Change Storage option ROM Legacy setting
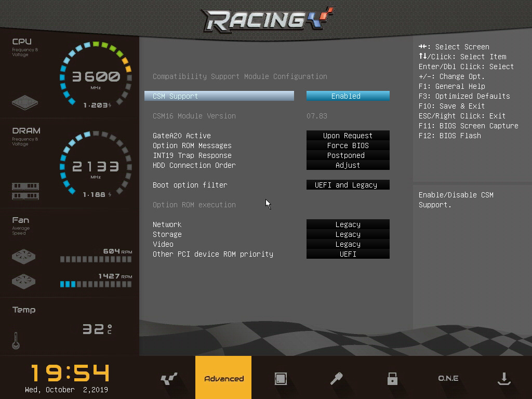This screenshot has height=399, width=532. click(x=348, y=234)
